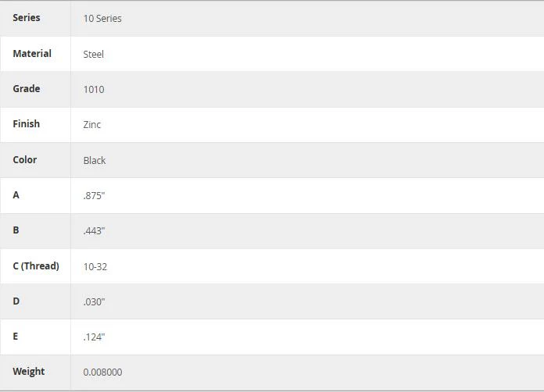Screen dimensions: 544x392
Task: Select the .030" value for D
Action: [94, 301]
